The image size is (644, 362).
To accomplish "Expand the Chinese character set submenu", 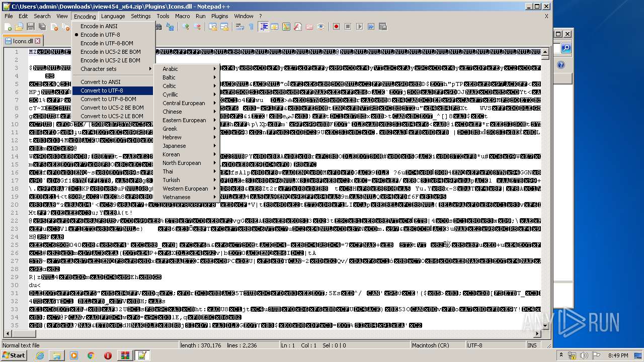I will coord(187,112).
